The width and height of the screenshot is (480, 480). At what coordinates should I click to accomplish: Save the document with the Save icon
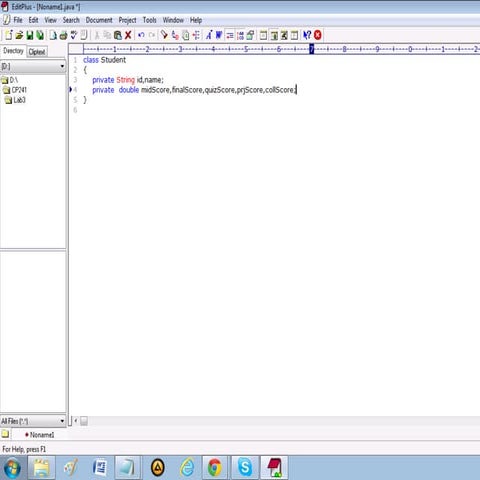coord(30,35)
